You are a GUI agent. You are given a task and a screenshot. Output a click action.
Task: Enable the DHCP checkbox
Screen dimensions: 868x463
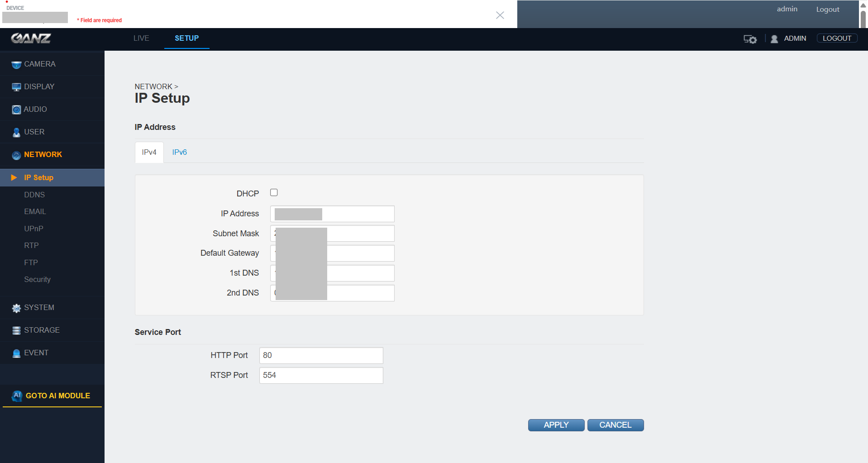(274, 193)
